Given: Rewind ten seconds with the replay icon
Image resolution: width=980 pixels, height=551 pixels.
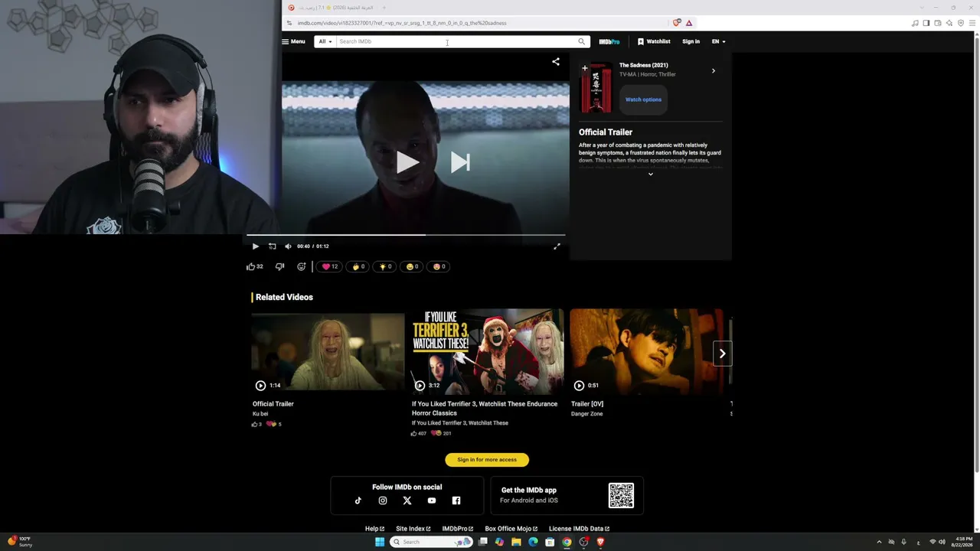Looking at the screenshot, I should 272,246.
